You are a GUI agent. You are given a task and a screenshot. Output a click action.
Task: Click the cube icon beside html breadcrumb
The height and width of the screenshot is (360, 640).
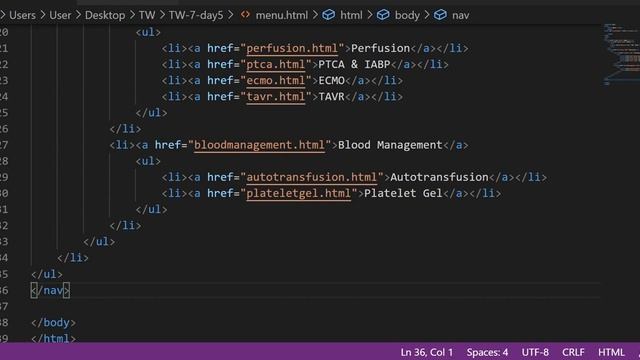pyautogui.click(x=329, y=15)
